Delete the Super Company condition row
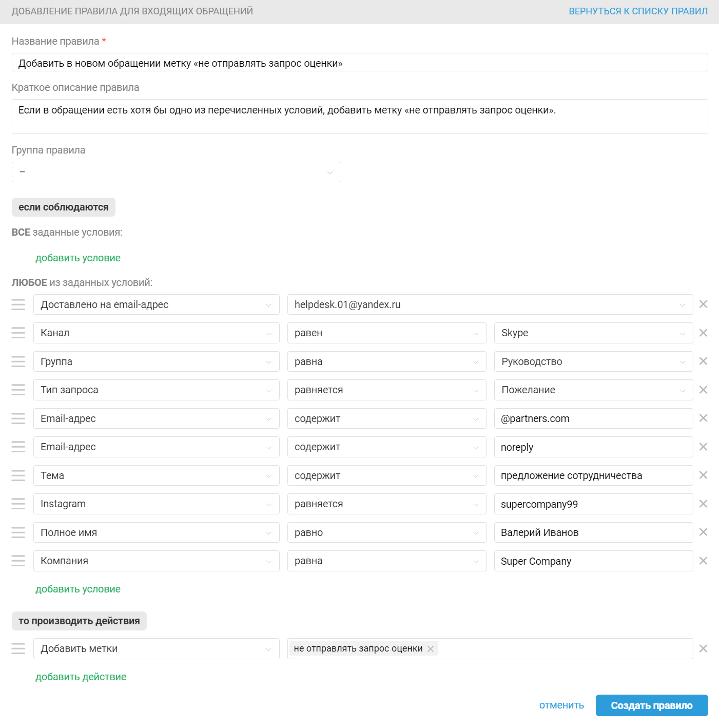This screenshot has width=719, height=728. tap(703, 561)
